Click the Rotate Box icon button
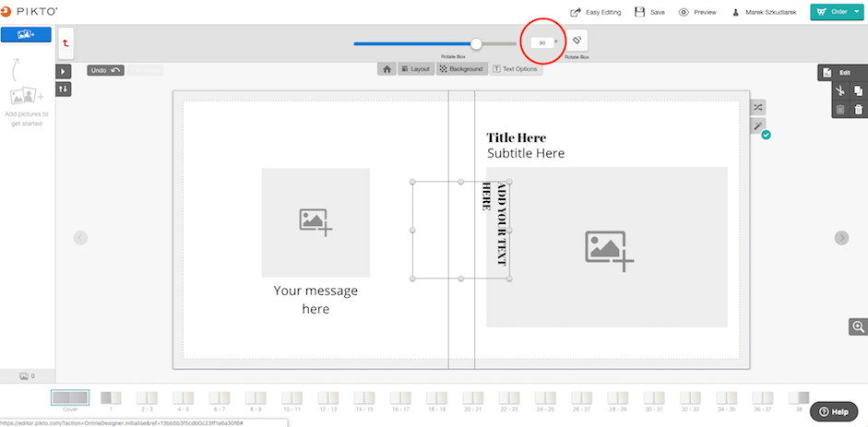The image size is (868, 427). [x=577, y=41]
